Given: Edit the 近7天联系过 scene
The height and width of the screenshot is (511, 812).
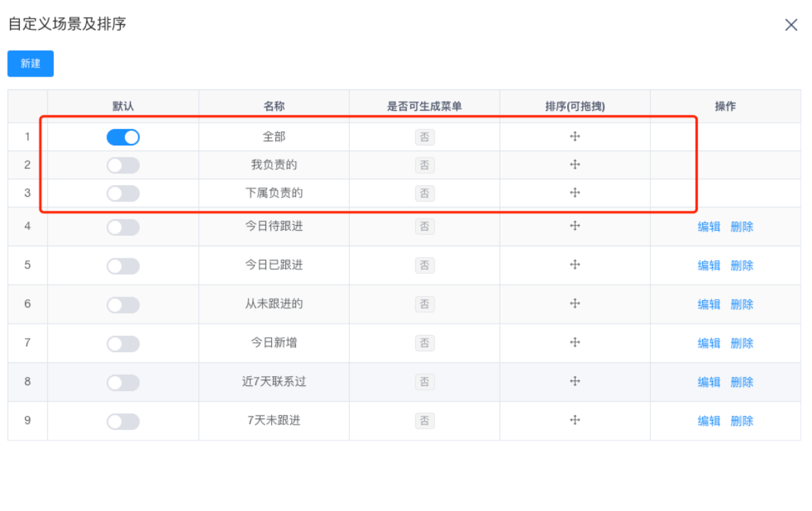Looking at the screenshot, I should point(708,383).
